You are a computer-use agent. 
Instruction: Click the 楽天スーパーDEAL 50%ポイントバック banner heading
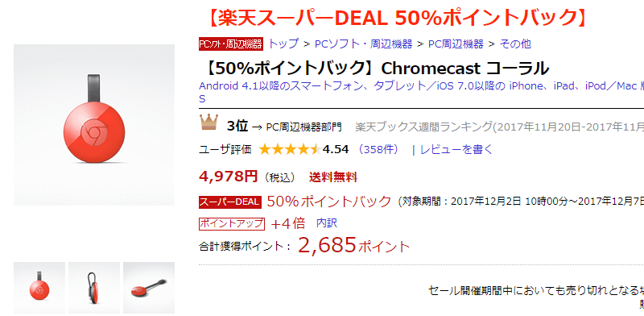[x=396, y=17]
